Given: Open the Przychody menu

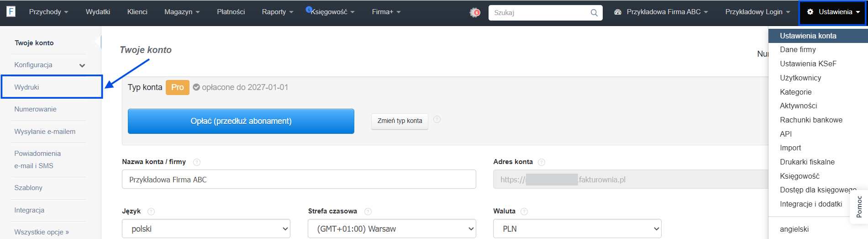Looking at the screenshot, I should tap(48, 12).
